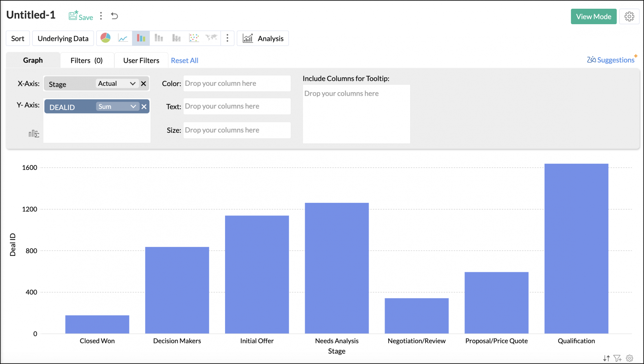The image size is (644, 364).
Task: Click the undo arrow next to Save
Action: (x=115, y=16)
